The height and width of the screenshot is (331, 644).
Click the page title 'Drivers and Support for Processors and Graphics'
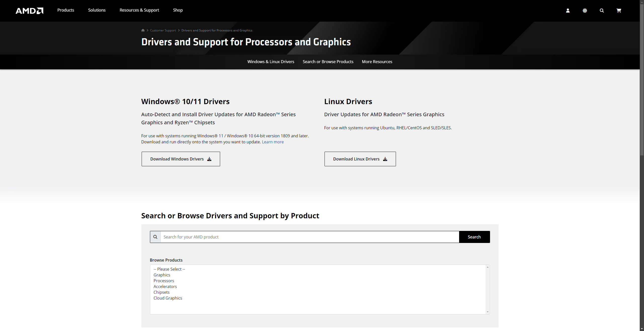click(x=246, y=42)
